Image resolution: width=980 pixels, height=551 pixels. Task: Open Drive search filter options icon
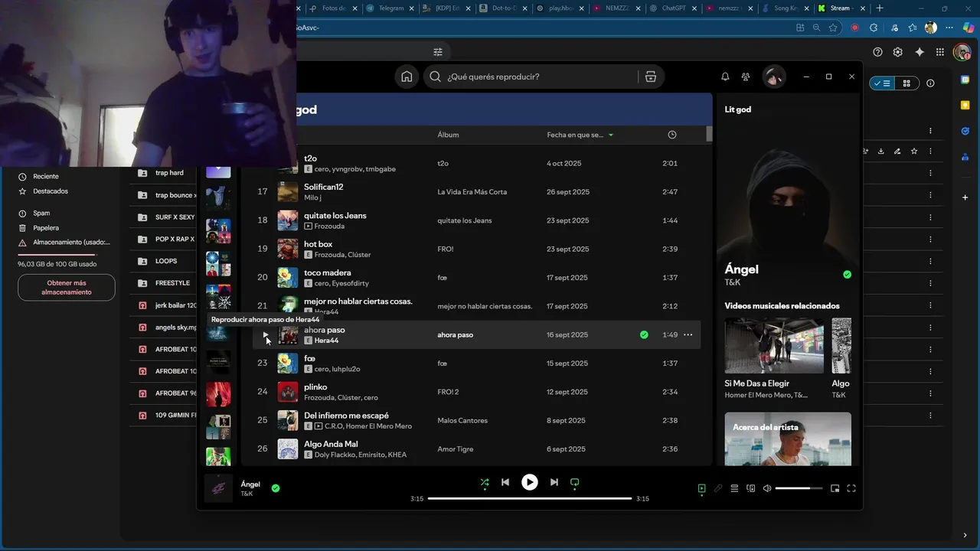[x=438, y=52]
